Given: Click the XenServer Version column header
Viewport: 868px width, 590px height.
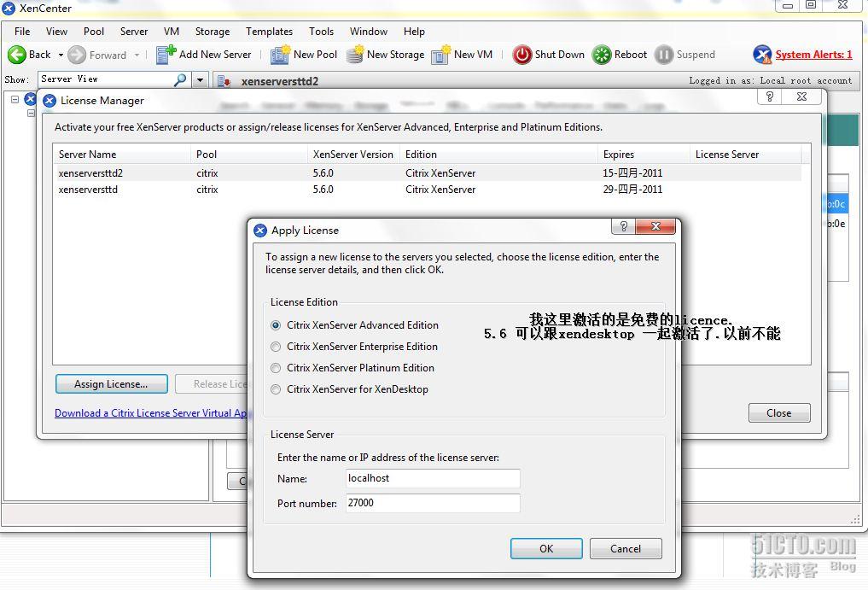Looking at the screenshot, I should coord(353,154).
